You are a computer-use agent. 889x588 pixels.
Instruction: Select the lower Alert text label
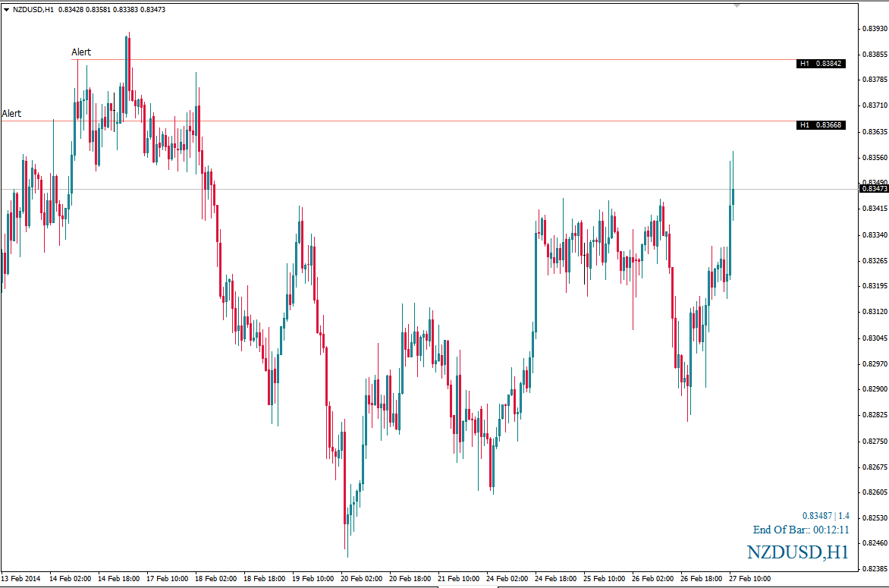[x=11, y=114]
